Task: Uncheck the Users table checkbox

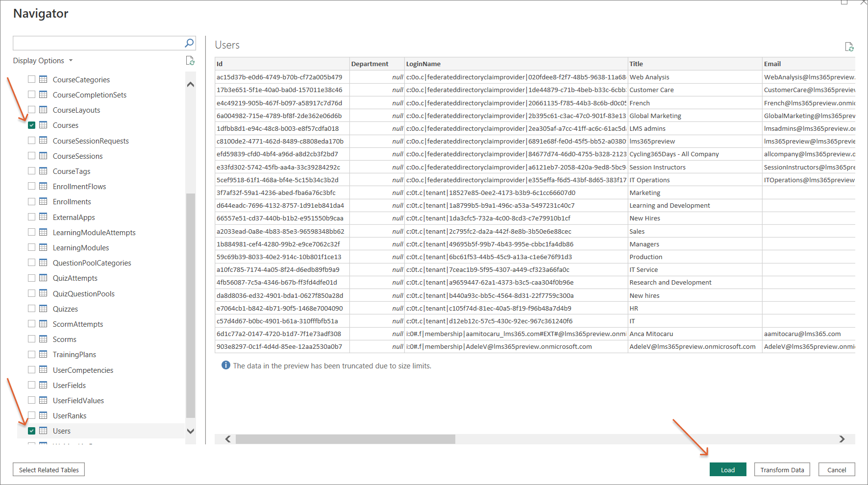Action: [x=31, y=431]
